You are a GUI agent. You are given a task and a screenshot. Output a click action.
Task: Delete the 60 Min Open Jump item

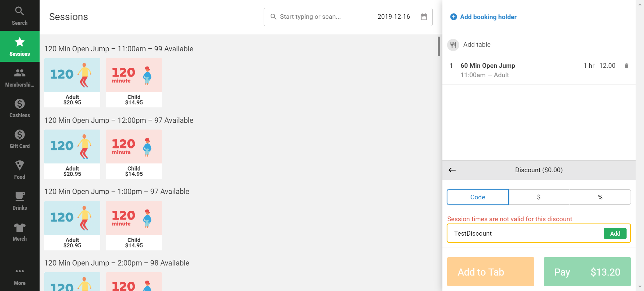tap(626, 66)
